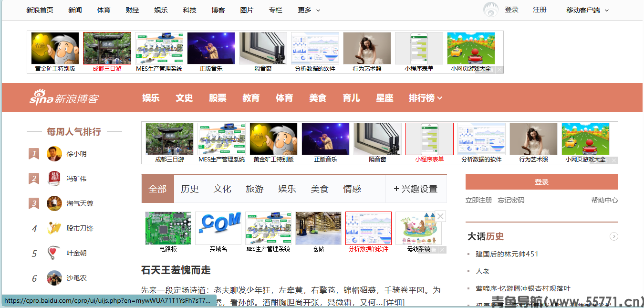The height and width of the screenshot is (308, 644).
Task: Open 淘气天尊's avatar in weekly ranking
Action: click(x=54, y=203)
